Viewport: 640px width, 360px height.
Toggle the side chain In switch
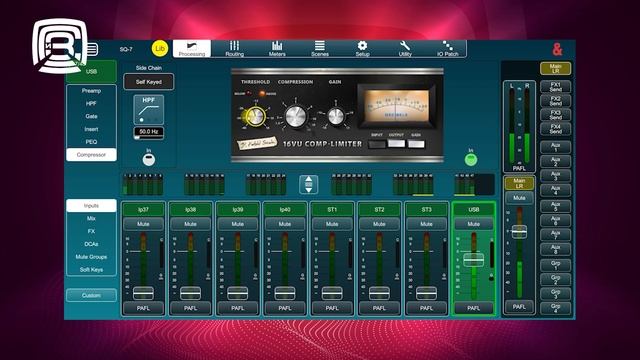[x=149, y=160]
